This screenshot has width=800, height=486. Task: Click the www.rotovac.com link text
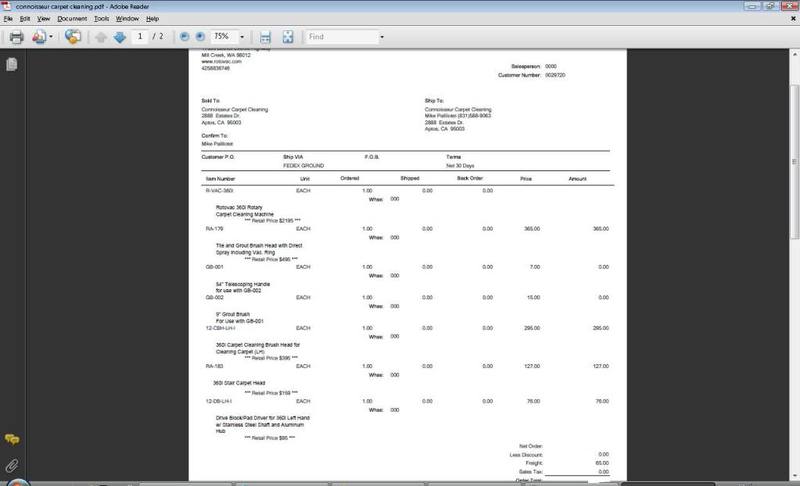click(221, 61)
